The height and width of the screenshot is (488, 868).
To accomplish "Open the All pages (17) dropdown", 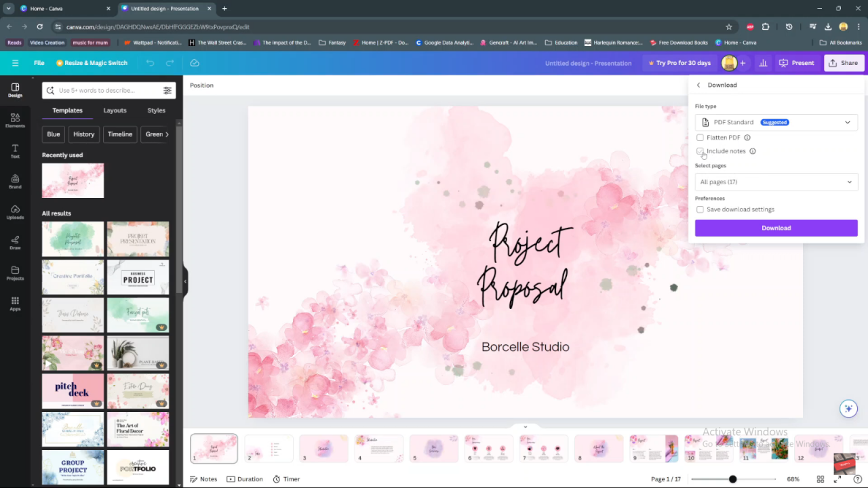I will 776,182.
